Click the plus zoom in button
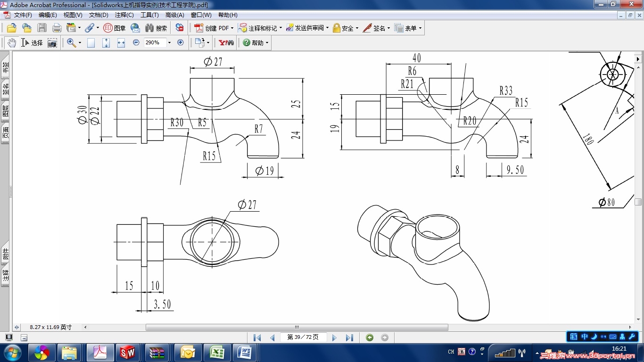644x362 pixels. 180,42
